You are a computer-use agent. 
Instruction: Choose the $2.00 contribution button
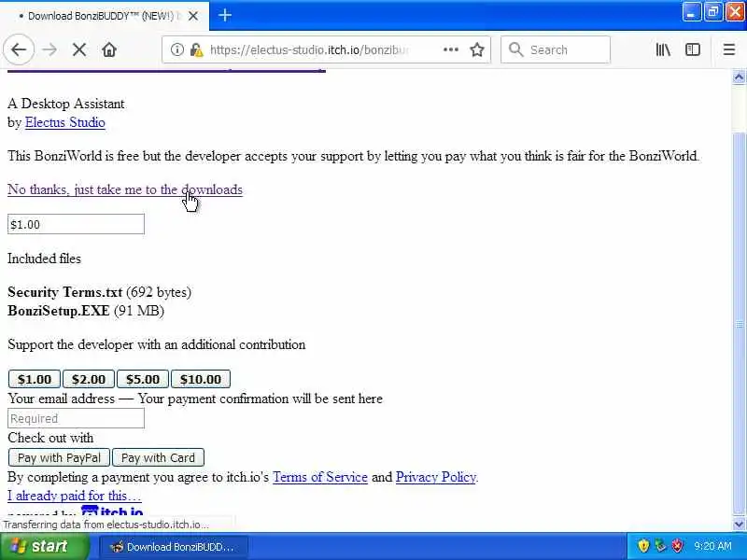89,379
